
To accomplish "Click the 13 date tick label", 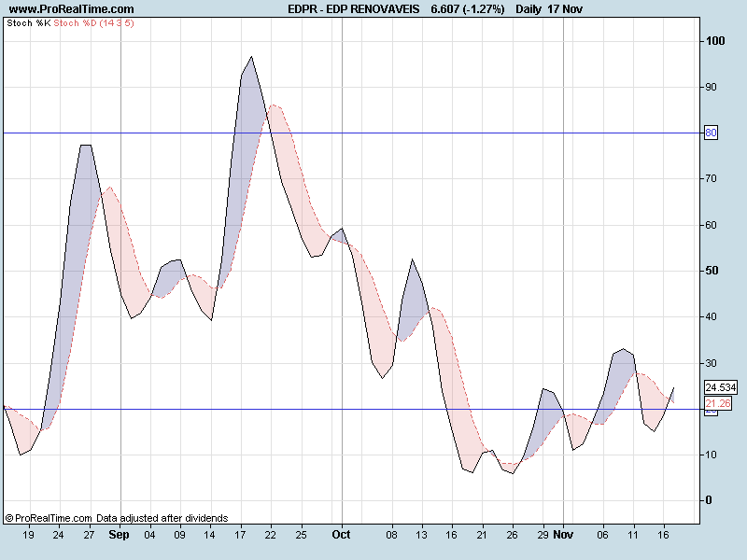I will [421, 535].
